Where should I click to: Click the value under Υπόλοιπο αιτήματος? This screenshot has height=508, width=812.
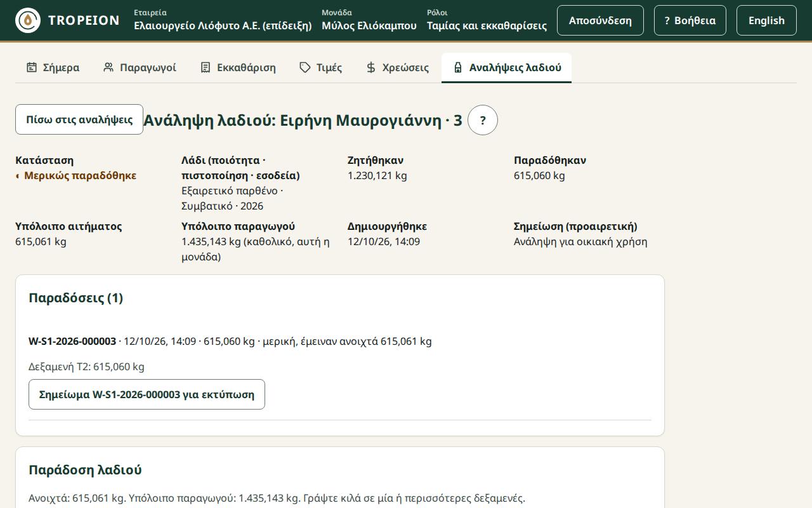[x=41, y=241]
